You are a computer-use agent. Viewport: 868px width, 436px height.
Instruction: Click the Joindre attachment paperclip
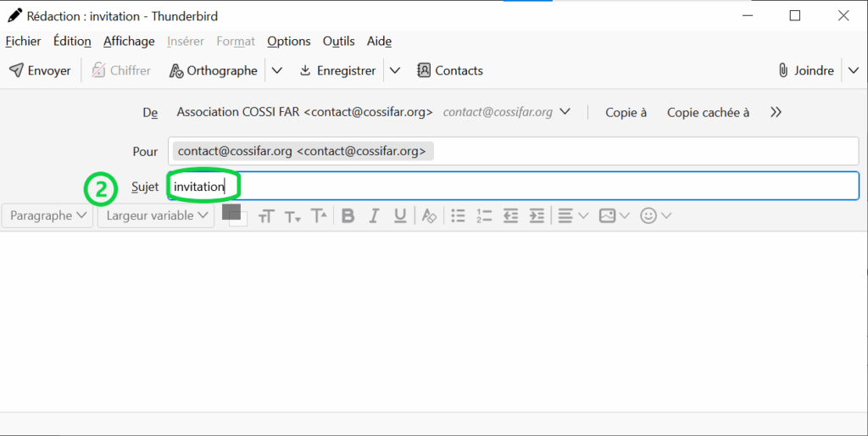point(806,70)
